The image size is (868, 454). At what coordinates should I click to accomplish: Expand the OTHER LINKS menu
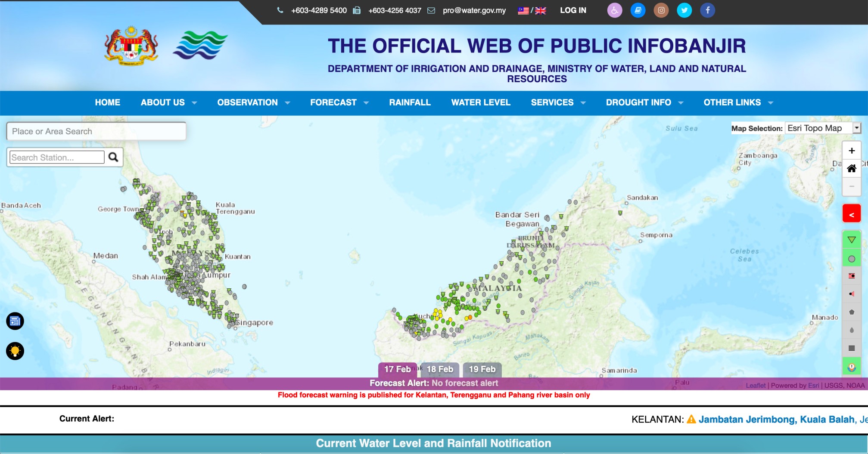pos(739,102)
